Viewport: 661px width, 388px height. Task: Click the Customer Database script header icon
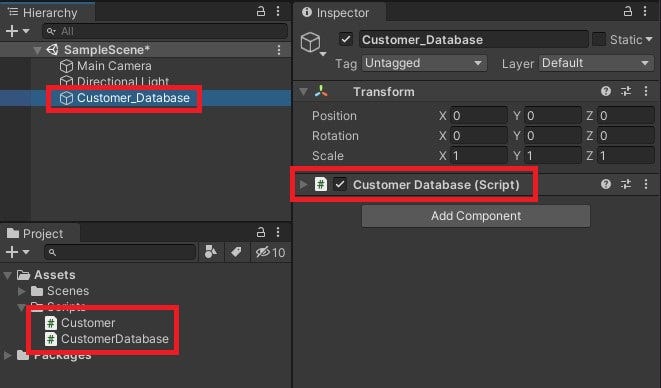point(321,184)
